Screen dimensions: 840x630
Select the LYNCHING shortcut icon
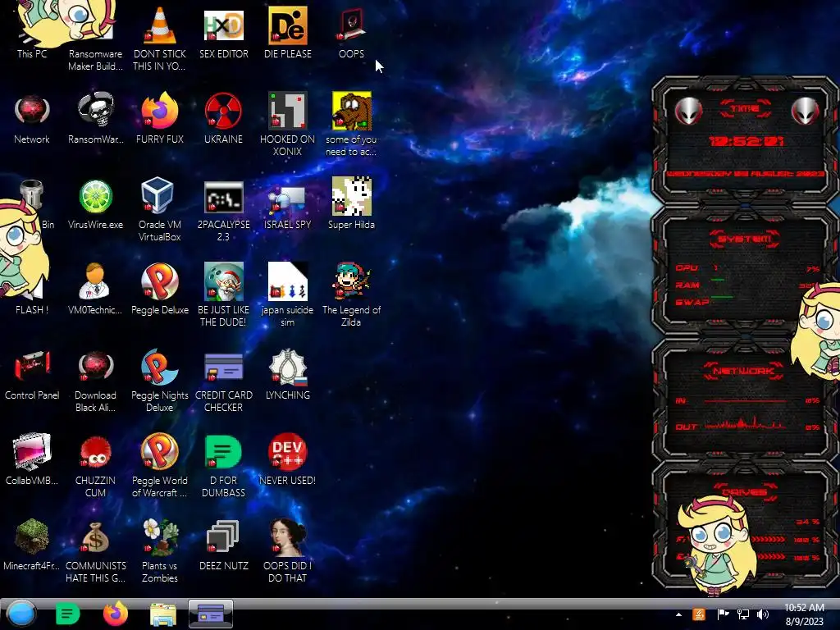point(288,375)
